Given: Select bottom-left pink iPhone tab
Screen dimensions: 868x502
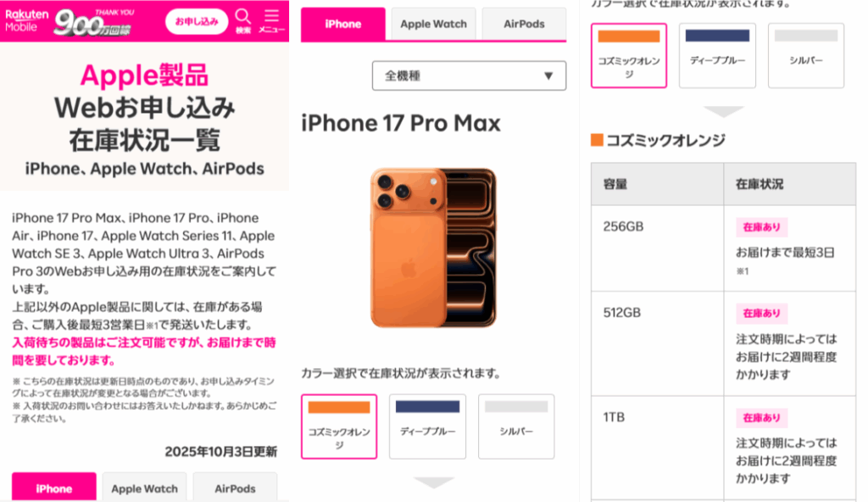Looking at the screenshot, I should tap(54, 488).
